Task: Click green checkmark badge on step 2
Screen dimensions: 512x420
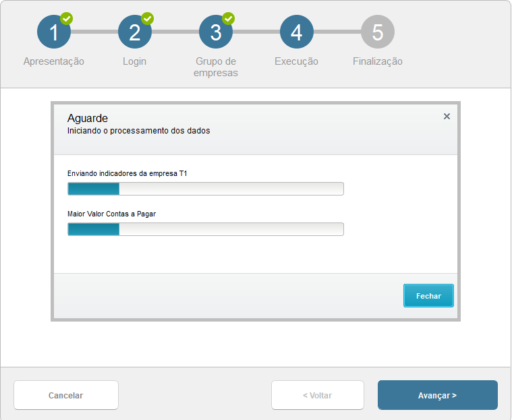Action: pos(148,18)
